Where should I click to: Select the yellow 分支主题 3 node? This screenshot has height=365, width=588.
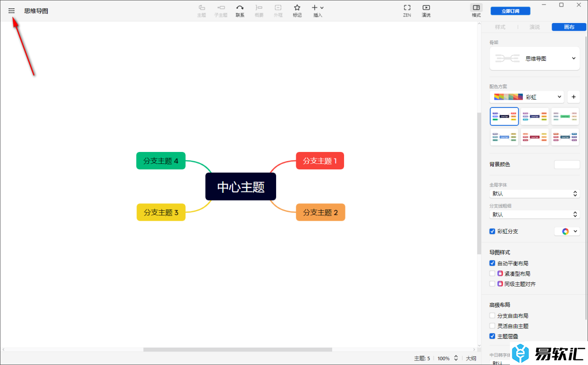coord(161,212)
